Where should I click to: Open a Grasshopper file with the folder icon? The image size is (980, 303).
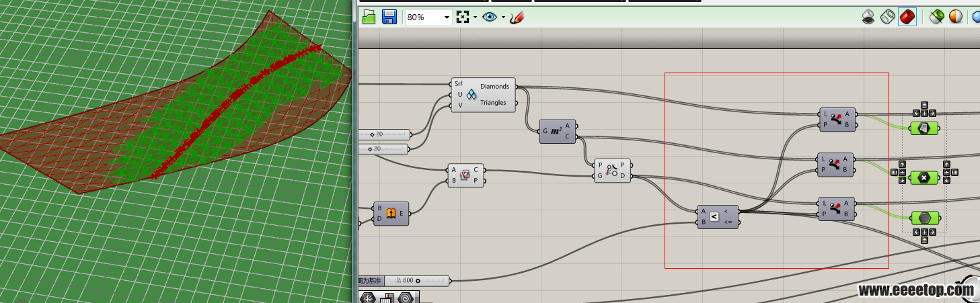(369, 17)
